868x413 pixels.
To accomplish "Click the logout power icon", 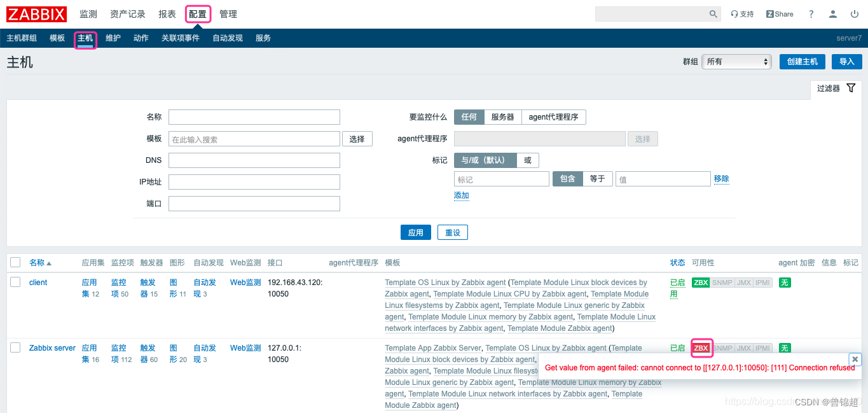I will click(x=854, y=14).
